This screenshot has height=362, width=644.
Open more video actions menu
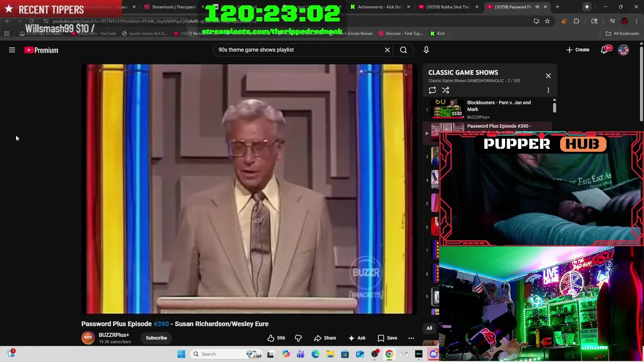click(x=411, y=338)
